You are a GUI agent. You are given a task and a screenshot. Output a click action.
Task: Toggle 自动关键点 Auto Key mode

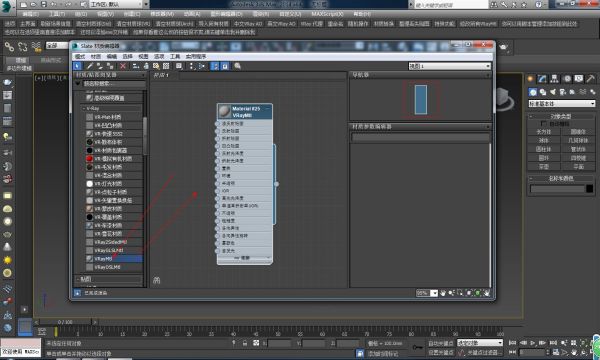pyautogui.click(x=440, y=344)
